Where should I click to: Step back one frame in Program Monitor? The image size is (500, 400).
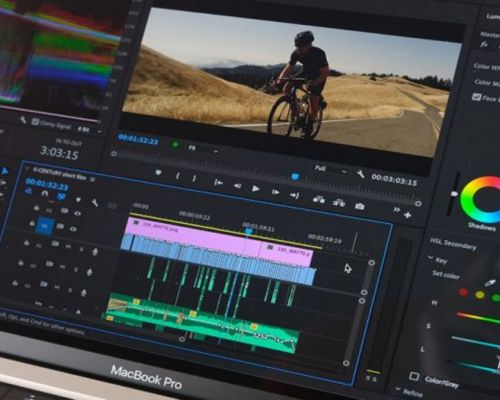(x=237, y=186)
